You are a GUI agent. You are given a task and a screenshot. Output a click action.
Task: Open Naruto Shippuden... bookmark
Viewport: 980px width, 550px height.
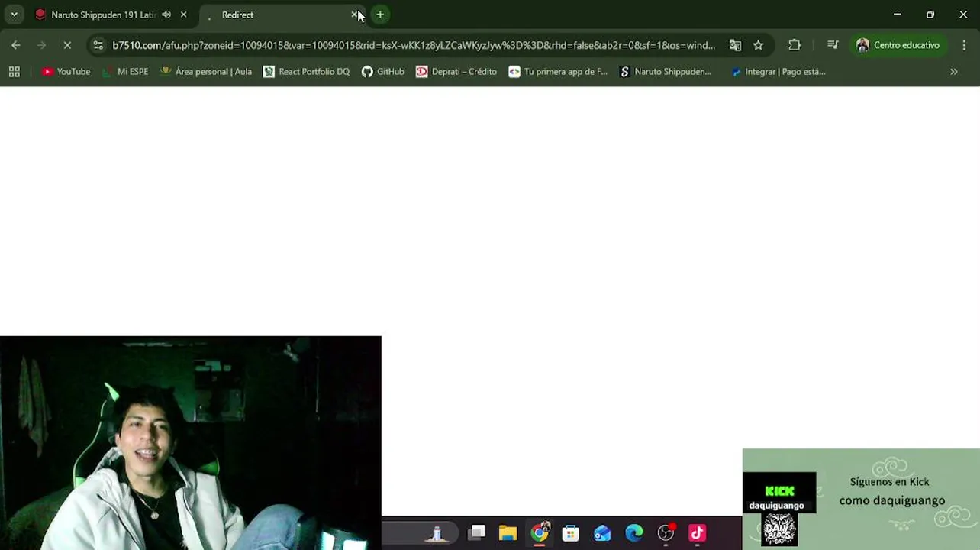click(666, 72)
